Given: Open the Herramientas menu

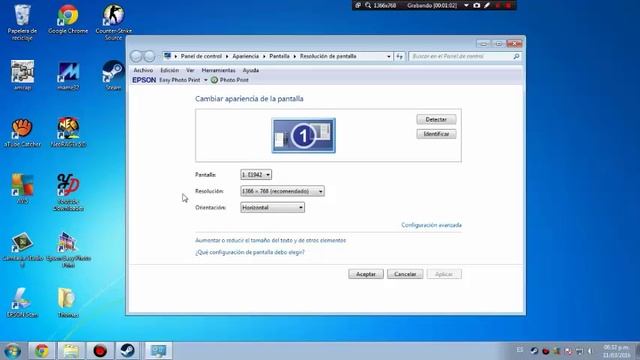Looking at the screenshot, I should (x=218, y=70).
